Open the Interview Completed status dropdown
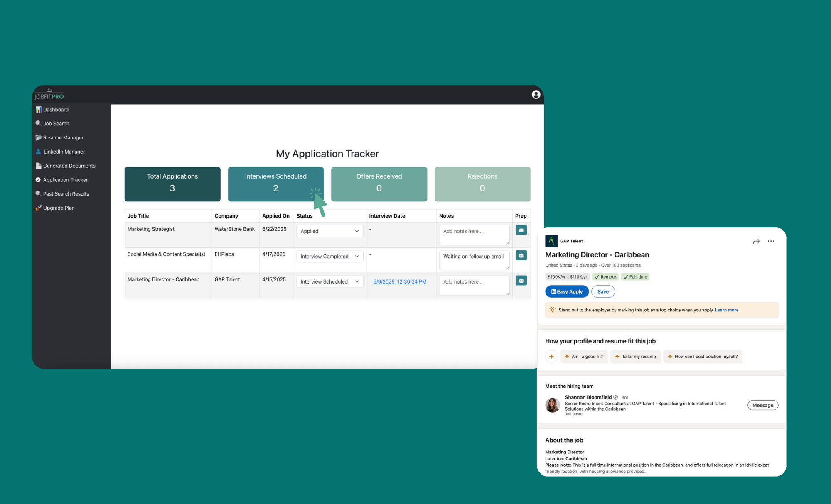The height and width of the screenshot is (504, 831). (329, 257)
